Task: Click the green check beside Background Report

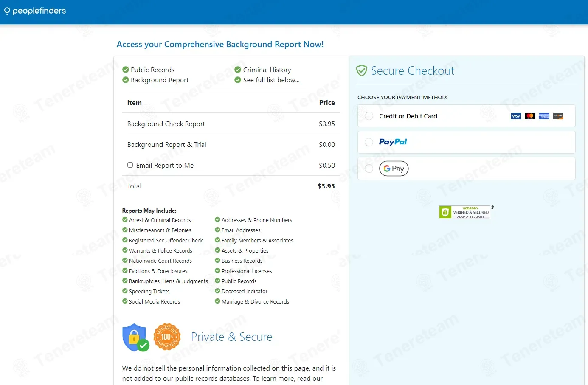Action: pos(126,80)
